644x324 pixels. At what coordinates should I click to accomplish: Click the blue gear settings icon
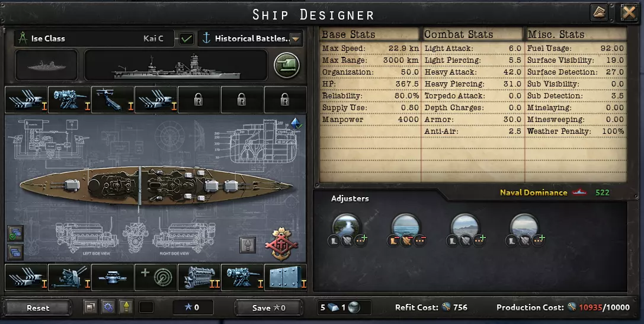[108, 307]
